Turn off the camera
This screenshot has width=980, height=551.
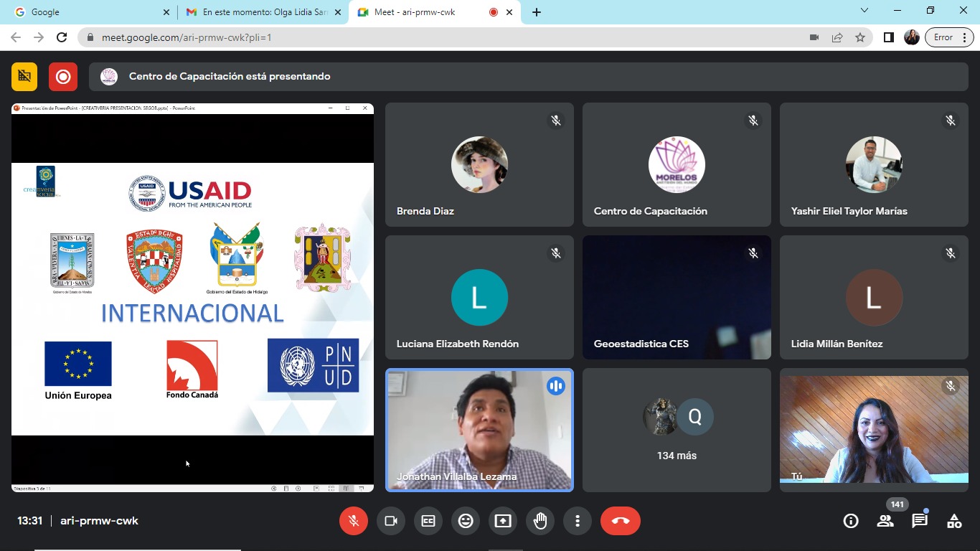tap(391, 521)
